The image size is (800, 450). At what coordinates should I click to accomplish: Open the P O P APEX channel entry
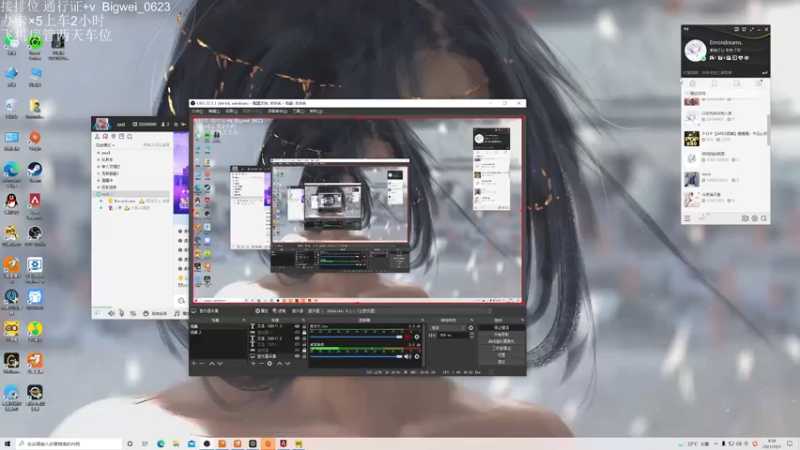click(x=726, y=138)
